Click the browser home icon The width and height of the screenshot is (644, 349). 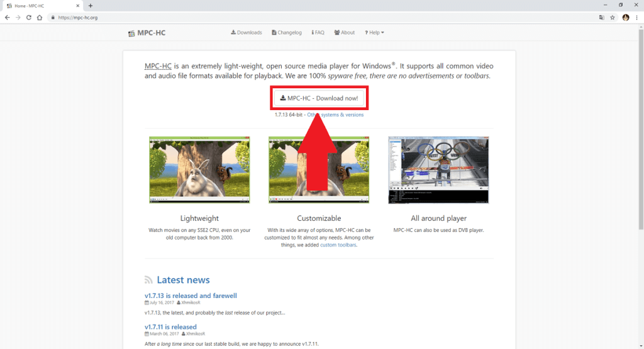[x=39, y=18]
